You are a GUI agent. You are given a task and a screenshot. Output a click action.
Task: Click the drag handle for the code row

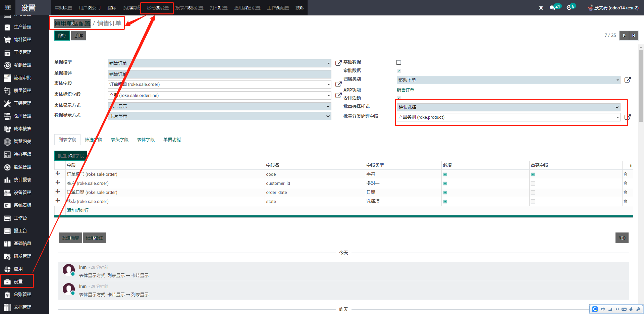pyautogui.click(x=58, y=173)
